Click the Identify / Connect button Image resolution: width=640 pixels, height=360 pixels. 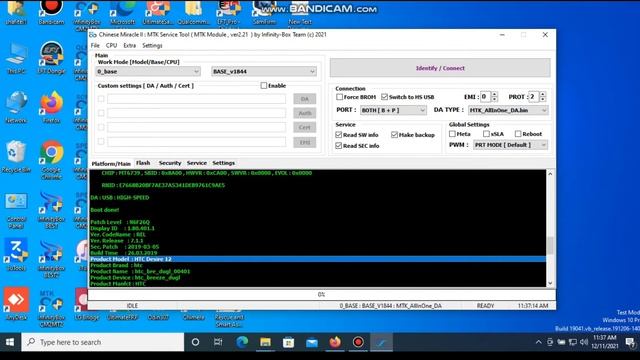click(440, 68)
